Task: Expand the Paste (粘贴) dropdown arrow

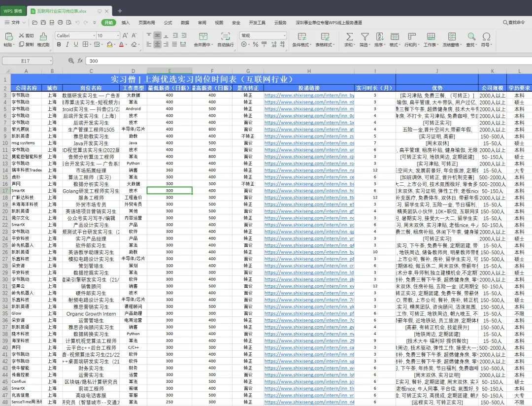Action: [x=14, y=45]
